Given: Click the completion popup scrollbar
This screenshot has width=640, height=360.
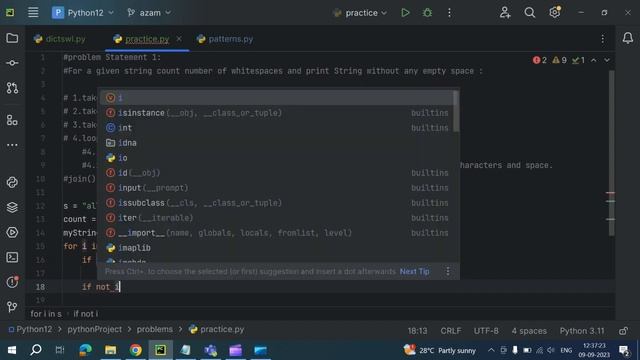Looking at the screenshot, I should point(456,111).
